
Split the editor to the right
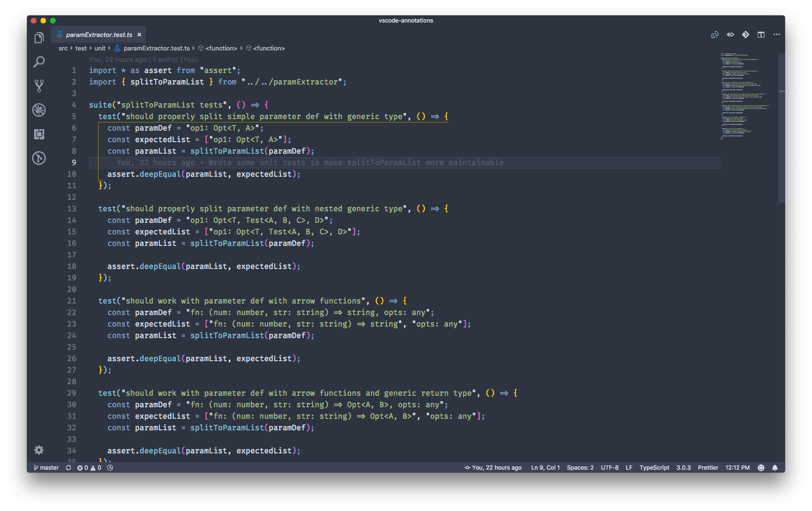coord(761,35)
